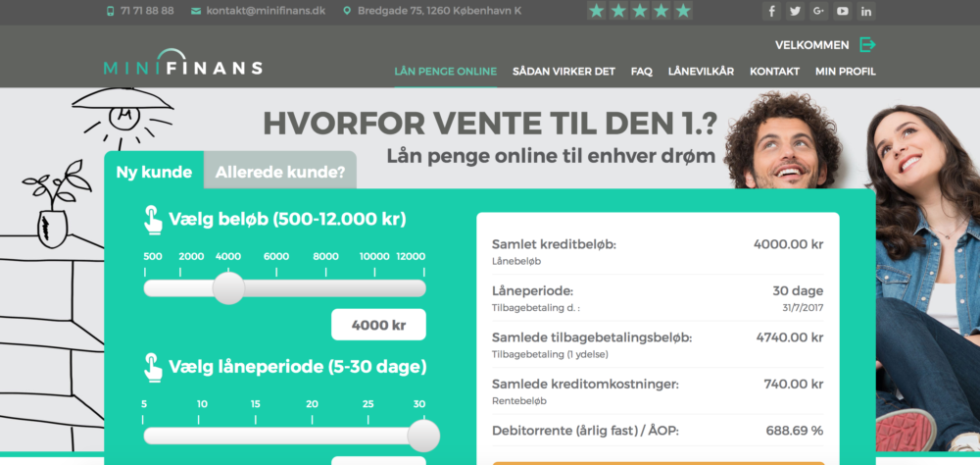Open the Lånevilkår menu item
The width and height of the screenshot is (980, 465).
coord(702,72)
